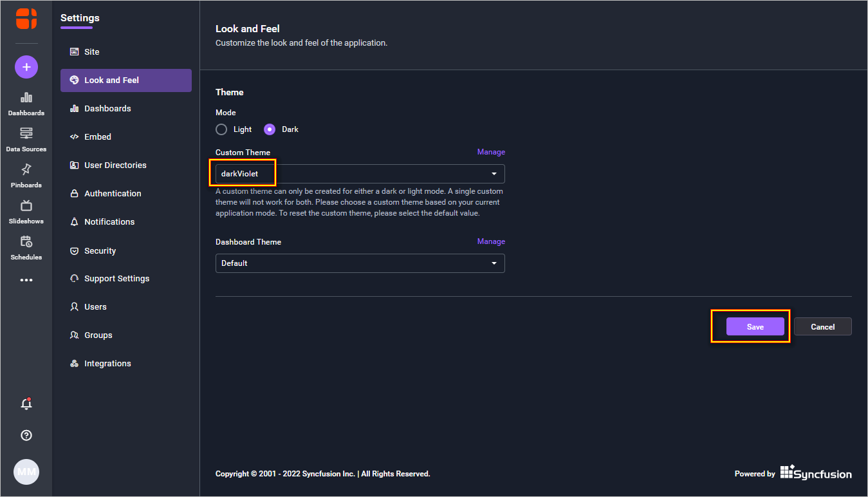Click the Cancel button
Screen dimensions: 868x497
[822, 326]
